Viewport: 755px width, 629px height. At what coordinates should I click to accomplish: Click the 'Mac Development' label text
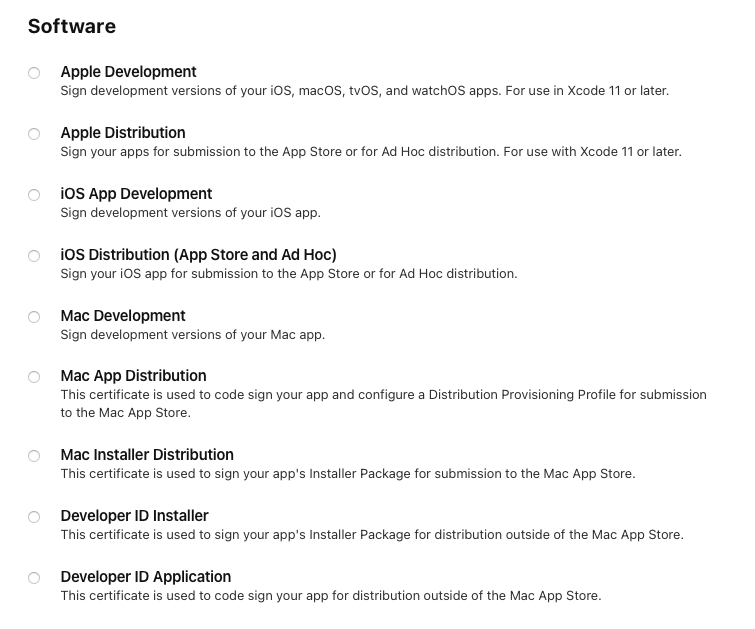point(123,315)
